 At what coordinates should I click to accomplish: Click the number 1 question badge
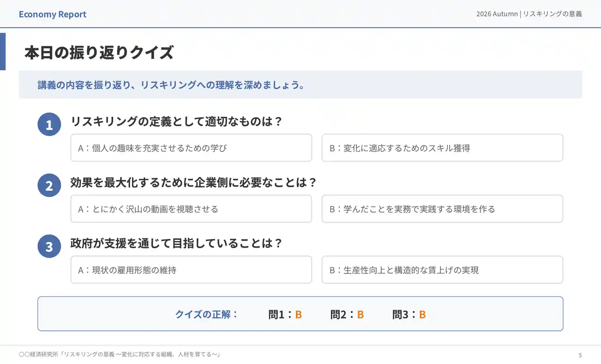click(x=49, y=125)
